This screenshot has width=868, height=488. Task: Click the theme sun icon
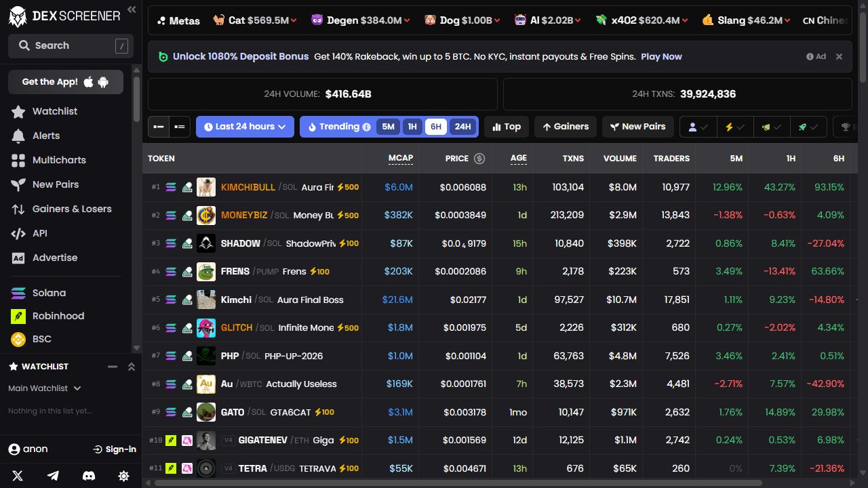pyautogui.click(x=123, y=476)
